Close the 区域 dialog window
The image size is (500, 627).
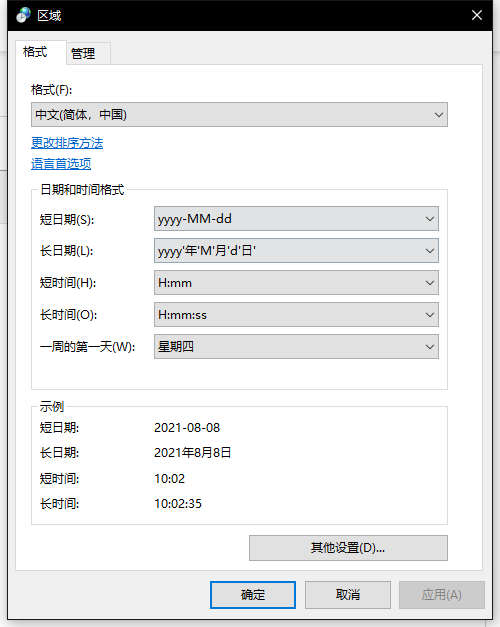[x=476, y=15]
